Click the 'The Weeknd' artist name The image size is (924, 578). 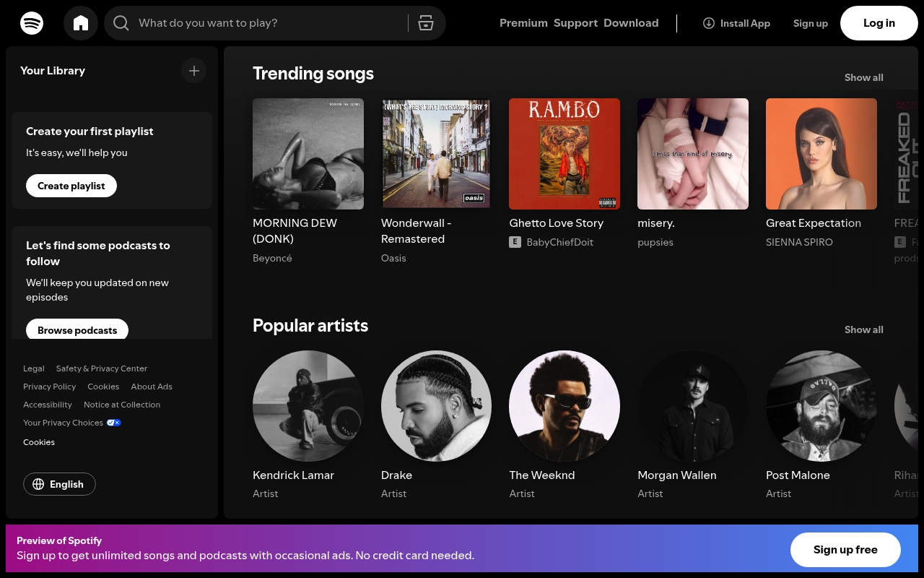click(542, 475)
